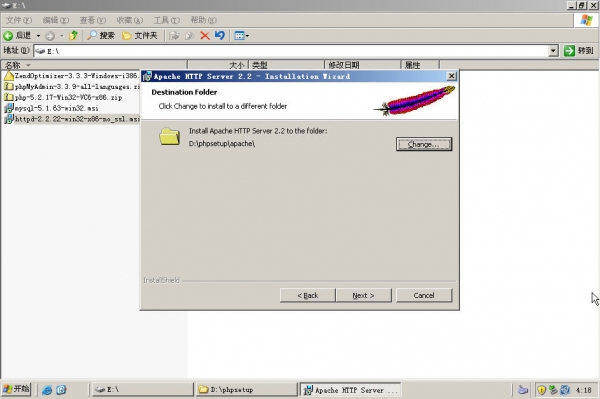Expand the Views dropdown arrow
The image size is (600, 399).
tap(247, 36)
